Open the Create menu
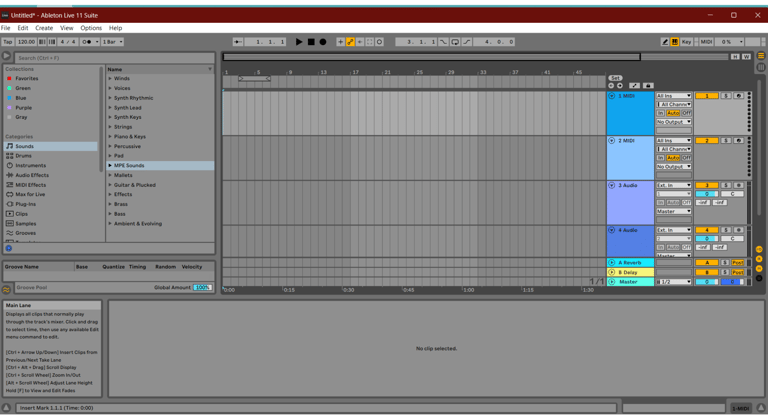 click(44, 28)
